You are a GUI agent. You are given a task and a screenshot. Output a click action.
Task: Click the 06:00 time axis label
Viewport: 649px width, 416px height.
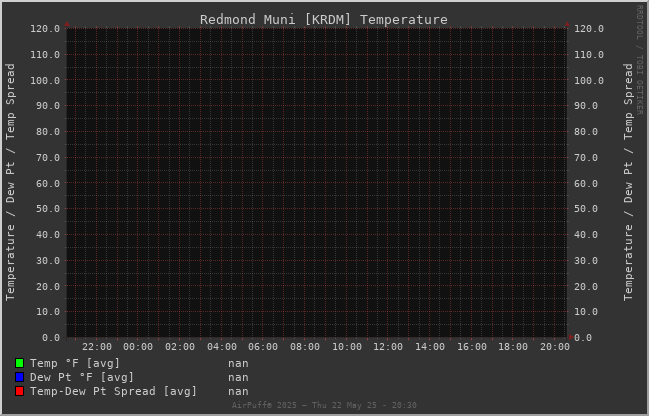[263, 347]
